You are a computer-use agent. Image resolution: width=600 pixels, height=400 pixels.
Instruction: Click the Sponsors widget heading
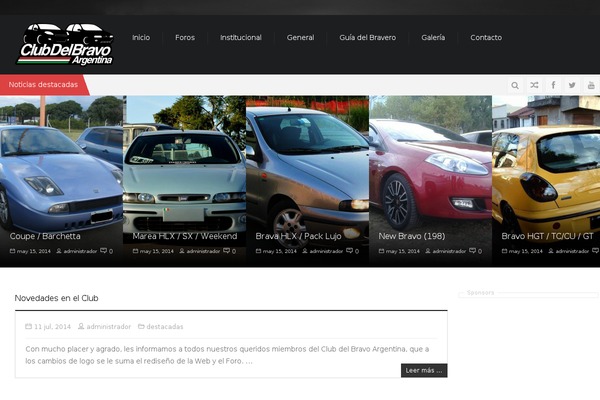[481, 292]
